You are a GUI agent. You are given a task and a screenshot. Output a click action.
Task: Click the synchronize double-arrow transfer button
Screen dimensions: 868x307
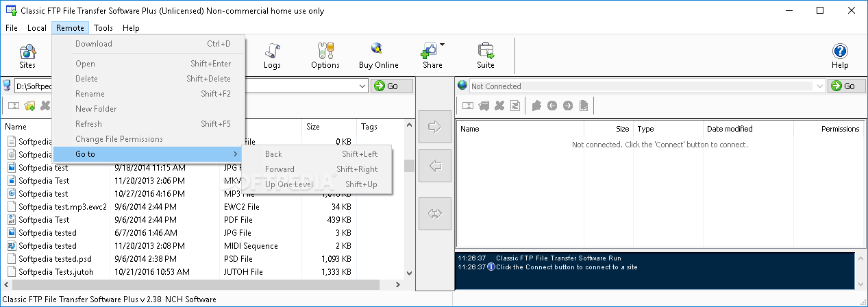coord(434,214)
